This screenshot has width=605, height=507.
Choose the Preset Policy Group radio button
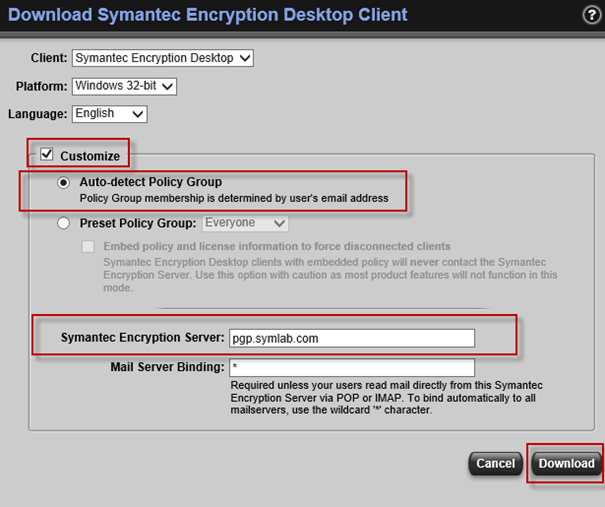pos(65,223)
